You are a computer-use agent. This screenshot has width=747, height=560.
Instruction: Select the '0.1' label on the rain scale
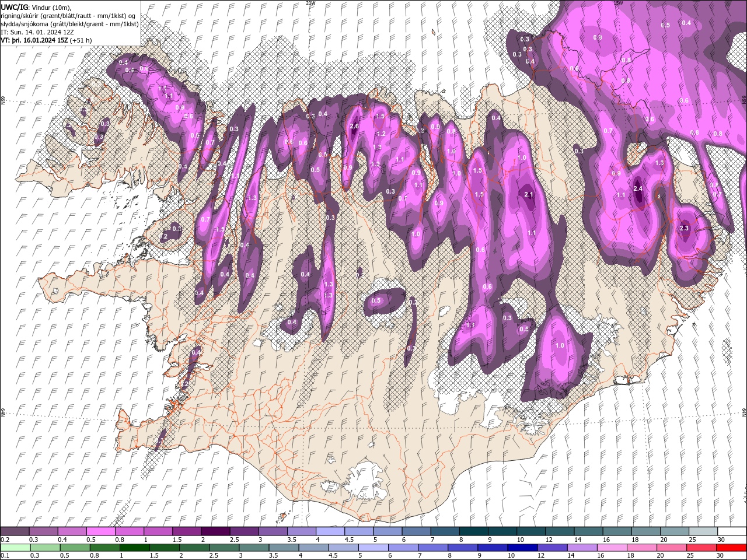(x=5, y=555)
